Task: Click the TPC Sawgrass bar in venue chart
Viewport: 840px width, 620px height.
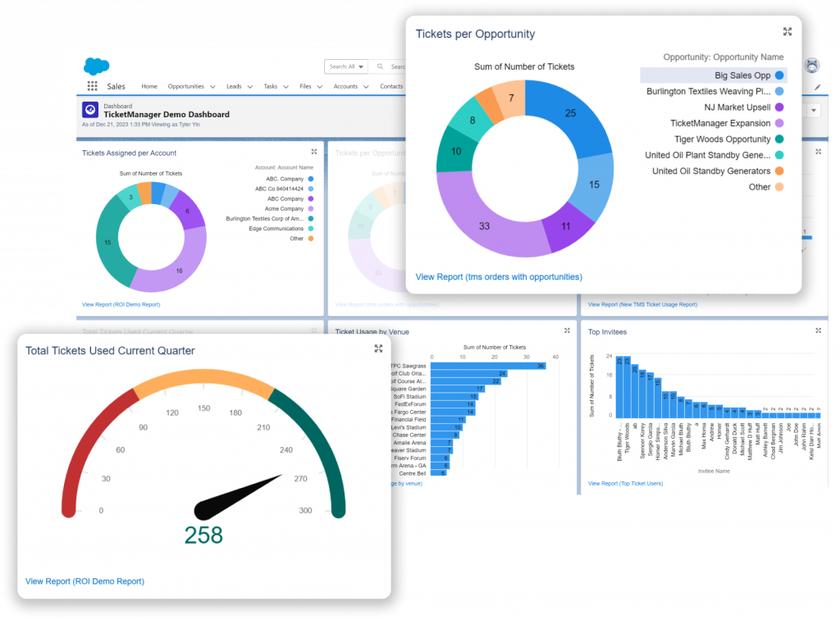Action: point(488,366)
